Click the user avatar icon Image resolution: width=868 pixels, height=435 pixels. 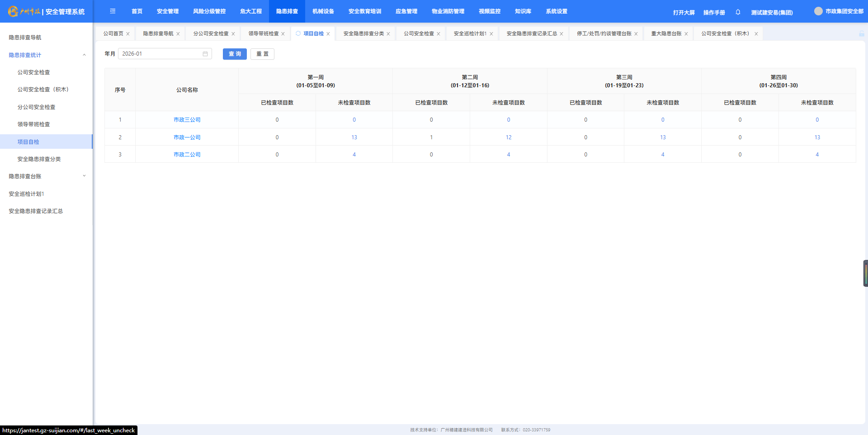pos(818,11)
